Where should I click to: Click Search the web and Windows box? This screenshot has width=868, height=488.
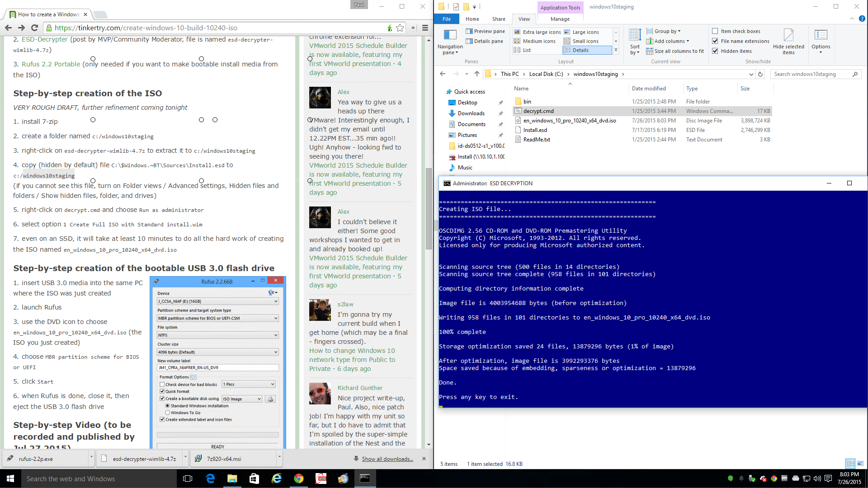coord(99,479)
